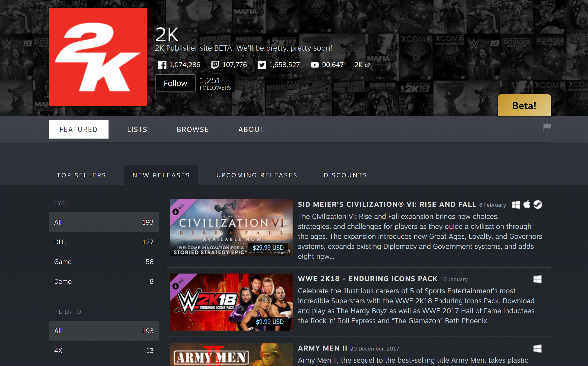
Task: Click the report flag icon
Action: point(547,127)
